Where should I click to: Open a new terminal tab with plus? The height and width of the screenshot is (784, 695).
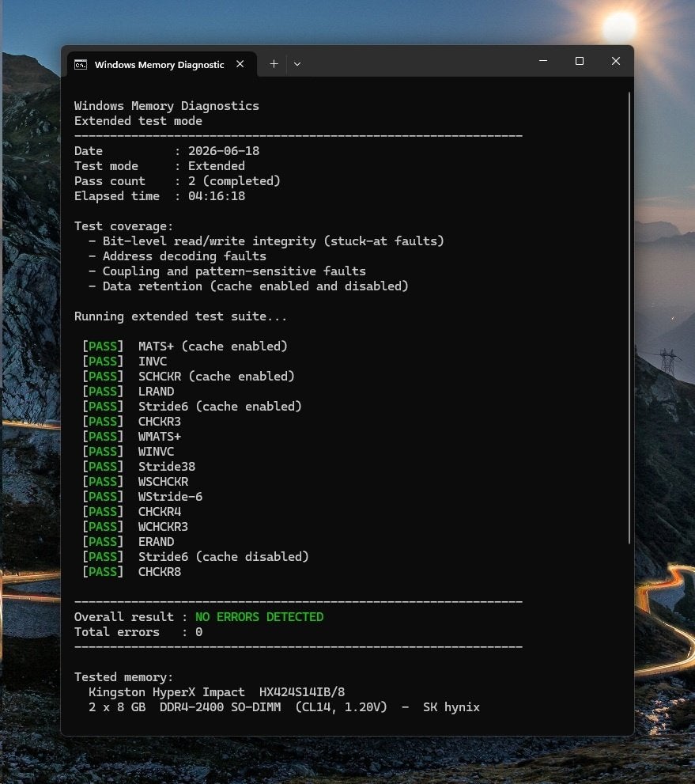(274, 64)
